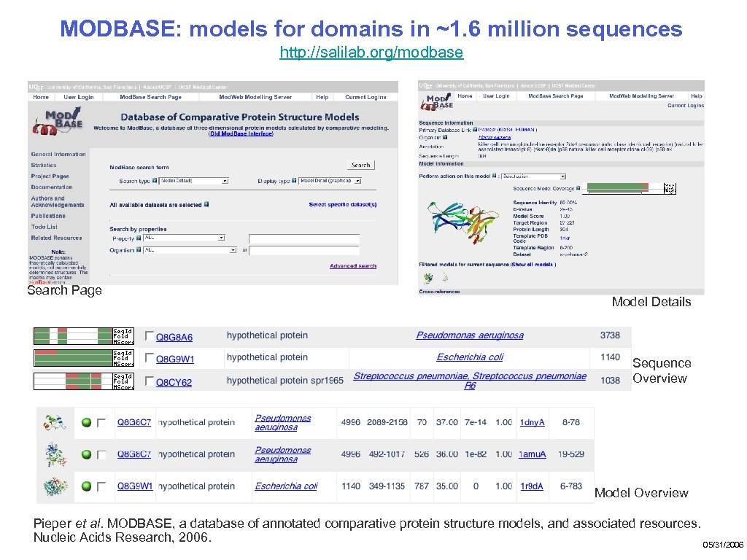The image size is (747, 560).
Task: Click Sequence Model Coverage green bar
Action: [618, 188]
